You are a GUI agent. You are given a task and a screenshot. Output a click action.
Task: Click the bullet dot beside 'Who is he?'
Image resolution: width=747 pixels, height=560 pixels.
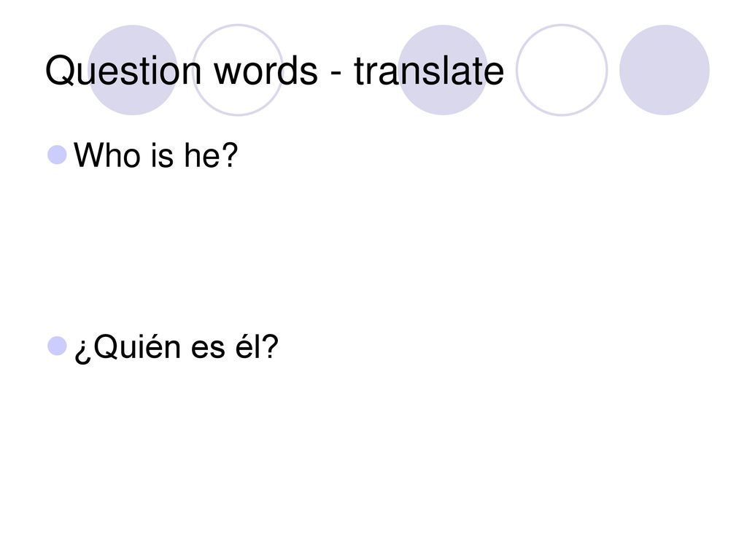coord(57,155)
